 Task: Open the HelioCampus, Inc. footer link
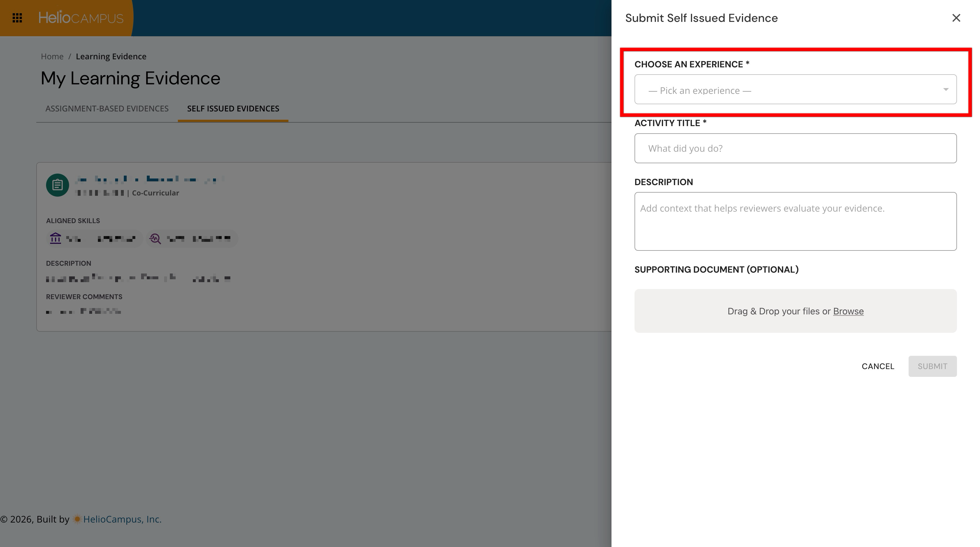click(123, 519)
